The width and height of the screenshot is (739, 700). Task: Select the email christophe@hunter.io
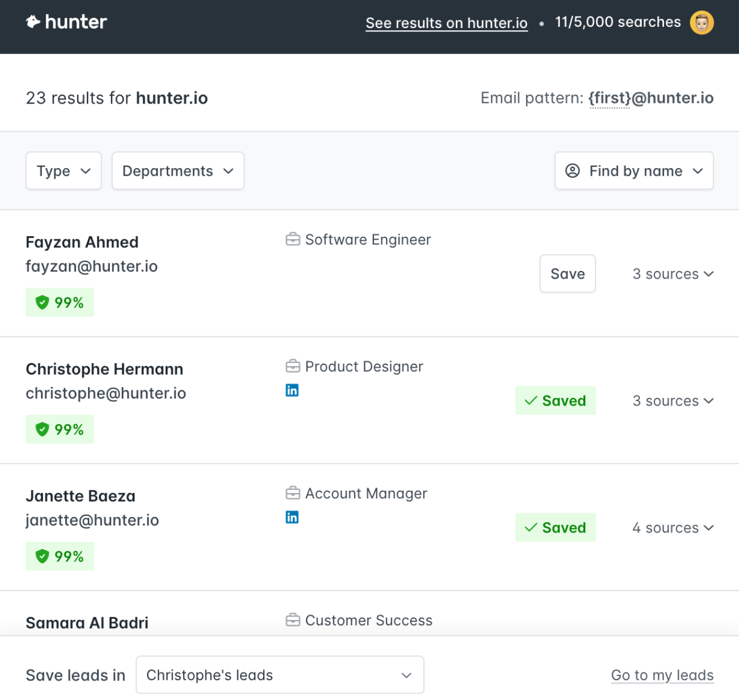pyautogui.click(x=106, y=393)
